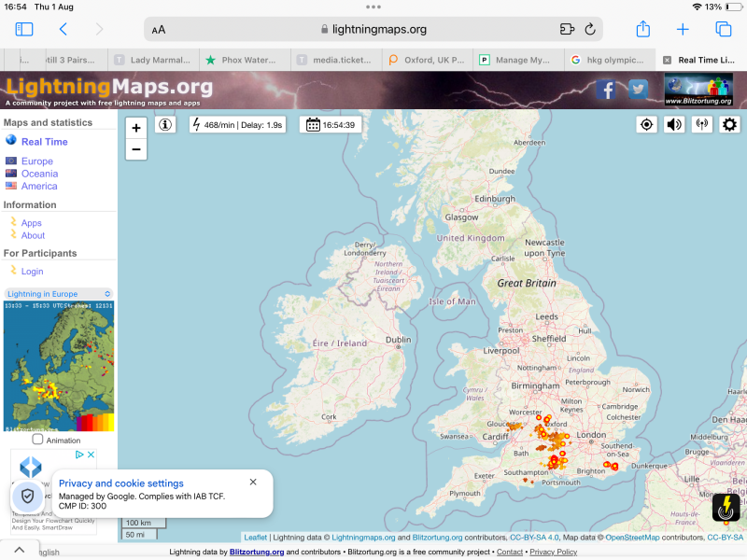Open the Facebook page icon
This screenshot has width=747, height=560.
607,90
